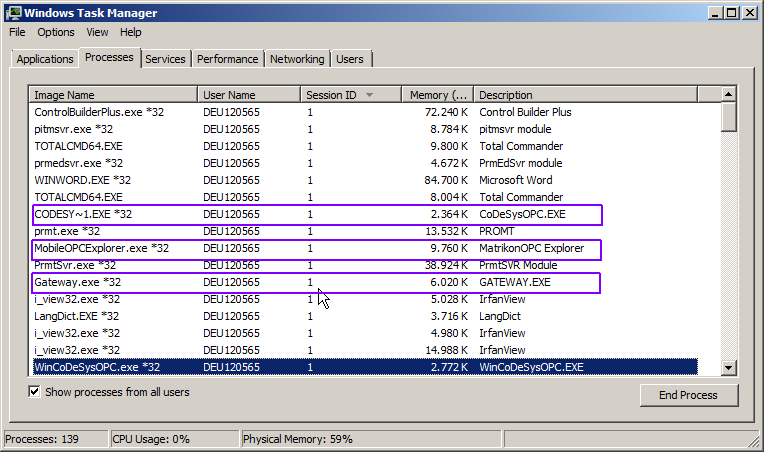Click the MatrikonOPC Explorer description
Screen dimensions: 764x452
pos(532,248)
